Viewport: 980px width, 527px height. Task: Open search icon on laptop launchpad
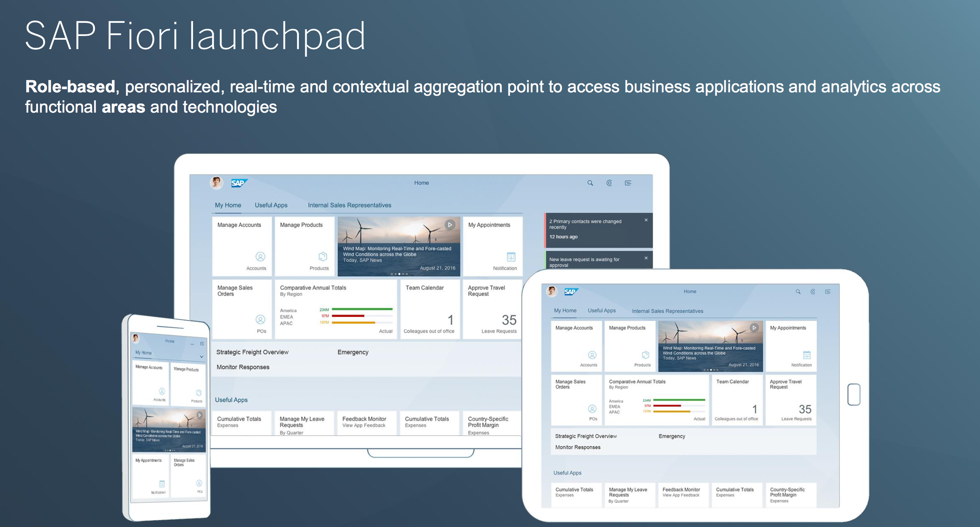590,183
